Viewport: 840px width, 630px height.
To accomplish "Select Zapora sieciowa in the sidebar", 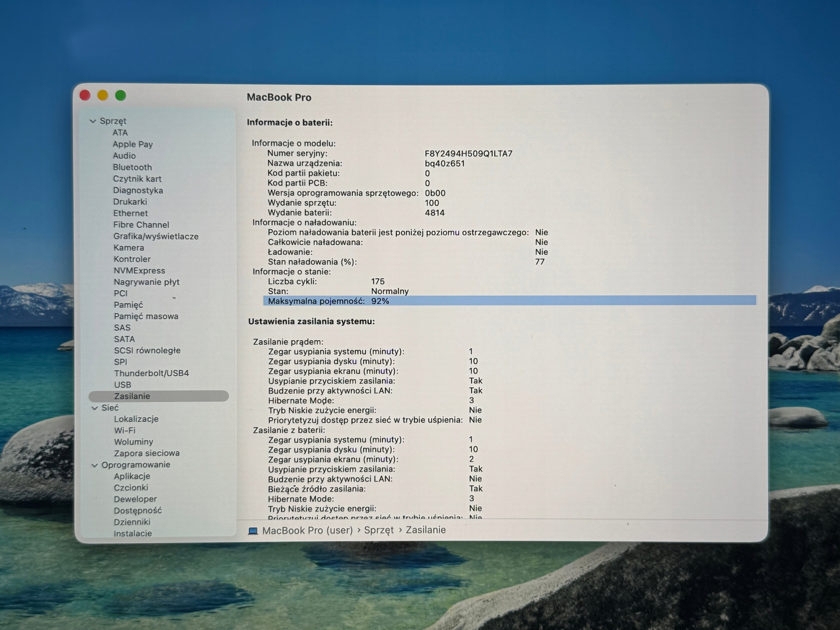I will pyautogui.click(x=147, y=453).
